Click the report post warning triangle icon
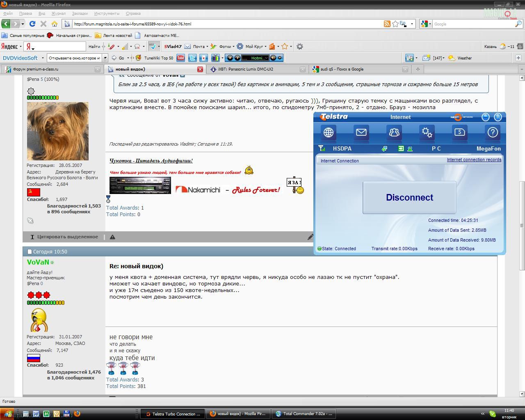525x420 pixels. tap(112, 237)
